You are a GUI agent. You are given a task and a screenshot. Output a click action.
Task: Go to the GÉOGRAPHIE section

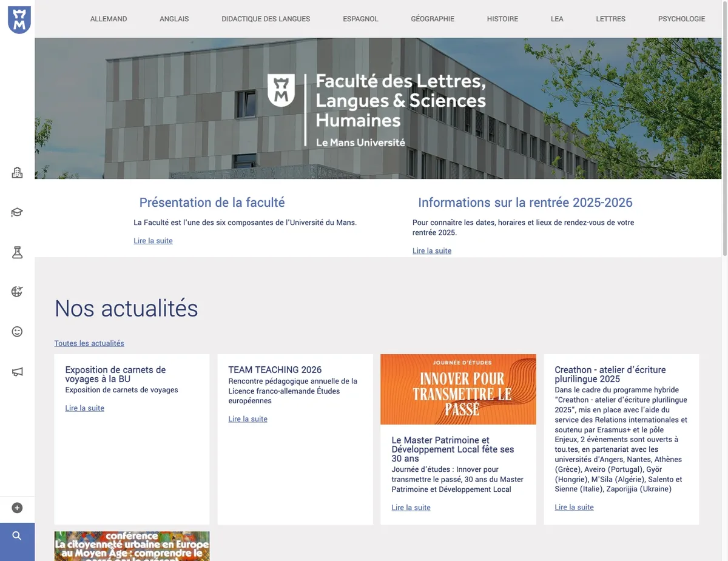433,19
